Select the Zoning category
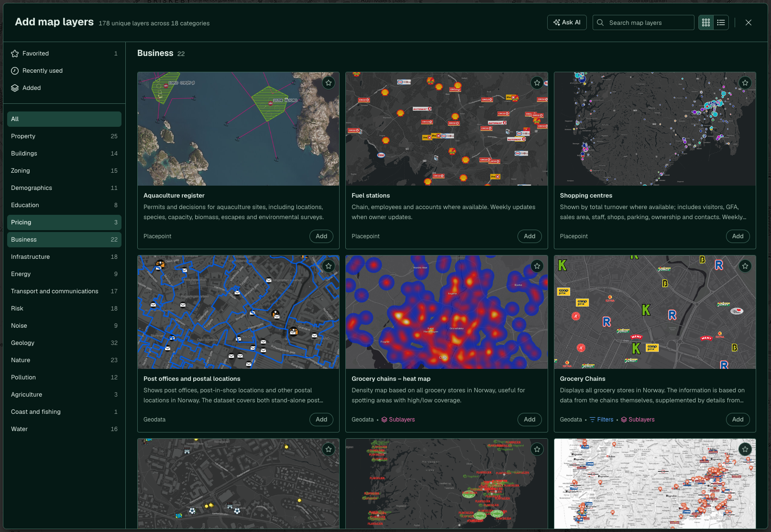 (64, 171)
